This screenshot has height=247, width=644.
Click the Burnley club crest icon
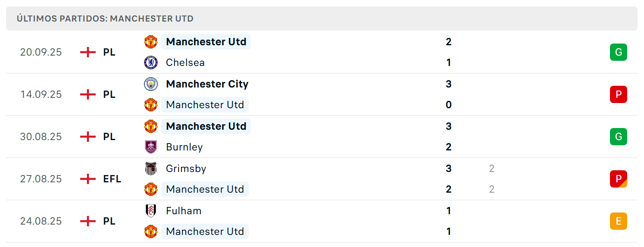point(151,147)
